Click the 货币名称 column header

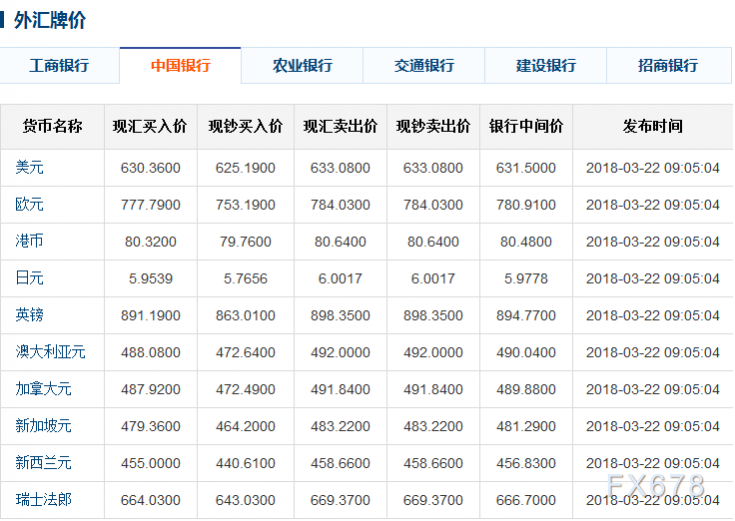pyautogui.click(x=52, y=127)
